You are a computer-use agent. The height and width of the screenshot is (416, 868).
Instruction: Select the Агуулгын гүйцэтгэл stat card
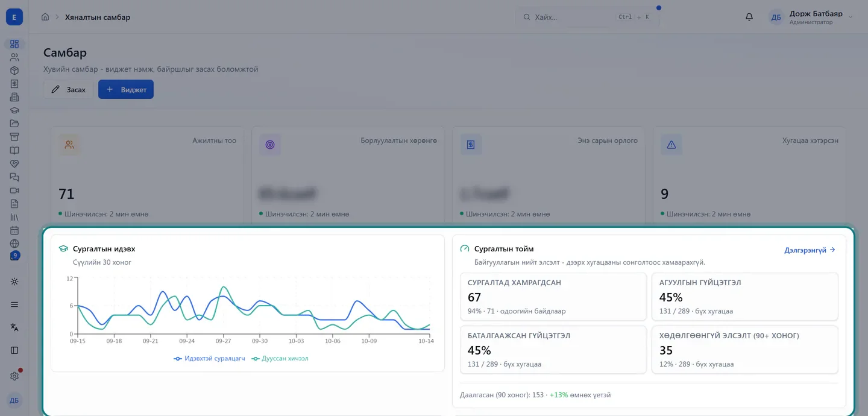click(x=745, y=297)
